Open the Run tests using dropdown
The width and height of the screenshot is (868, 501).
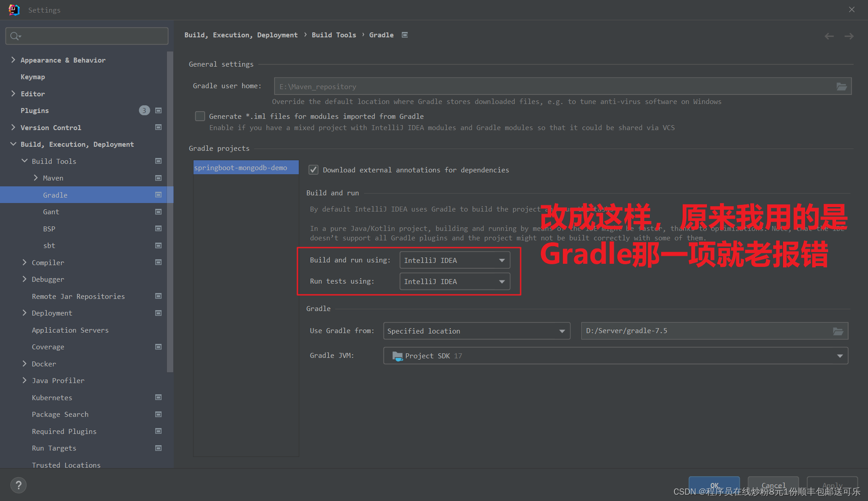[455, 281]
